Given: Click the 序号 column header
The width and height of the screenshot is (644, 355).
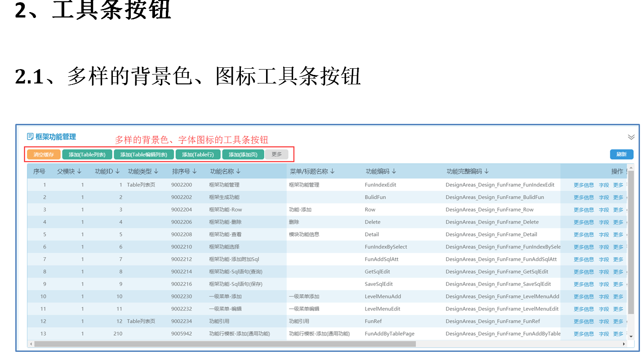Looking at the screenshot, I should click(x=40, y=171).
